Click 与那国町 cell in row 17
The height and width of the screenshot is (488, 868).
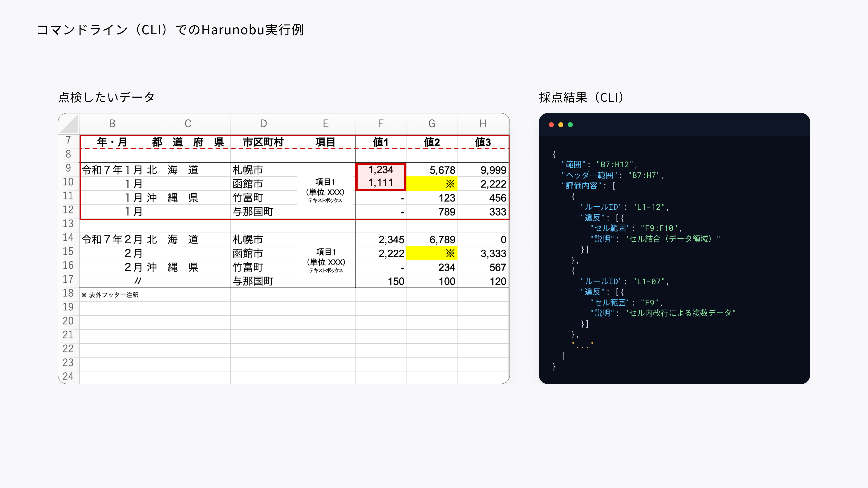coord(263,281)
